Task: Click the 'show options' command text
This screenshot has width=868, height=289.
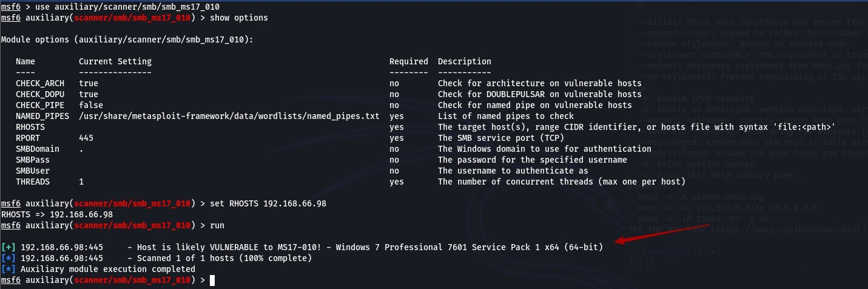Action: tap(239, 18)
